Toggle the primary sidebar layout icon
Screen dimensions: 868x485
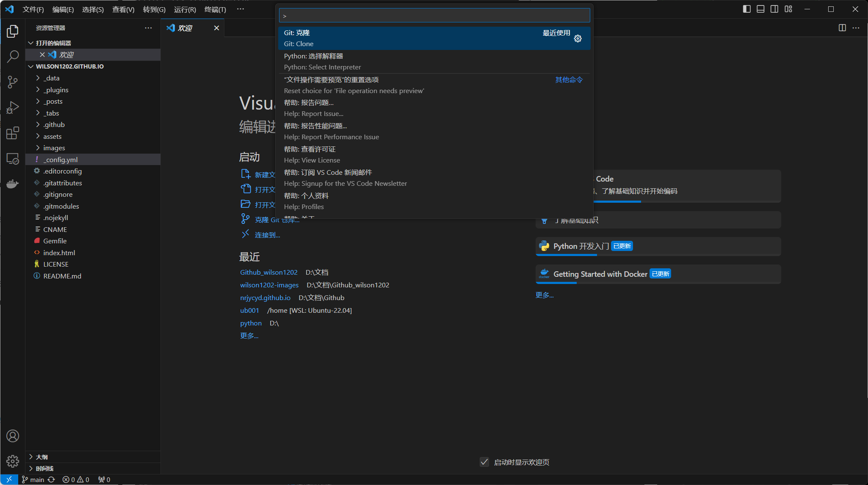point(746,9)
